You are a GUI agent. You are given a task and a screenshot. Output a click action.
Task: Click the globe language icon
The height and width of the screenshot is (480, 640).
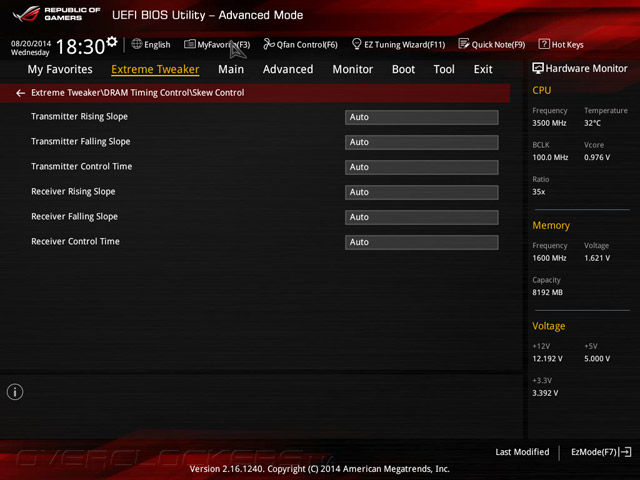(137, 44)
